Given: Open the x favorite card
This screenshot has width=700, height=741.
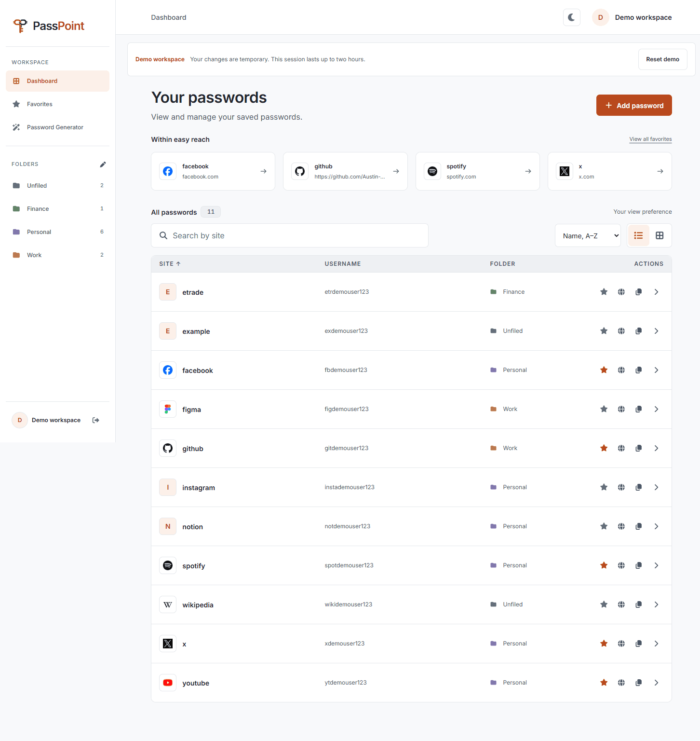Looking at the screenshot, I should coord(610,171).
